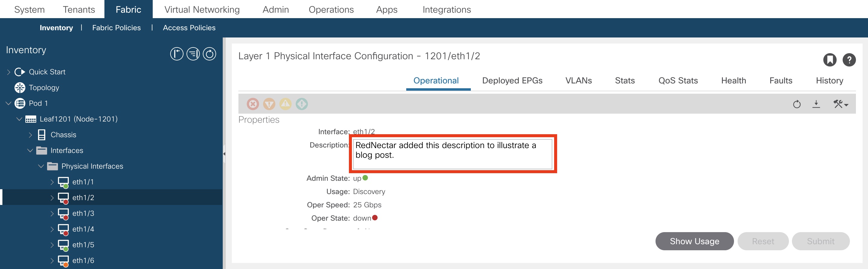Switch to the Deployed EPGs tab
The image size is (868, 269).
click(x=512, y=81)
